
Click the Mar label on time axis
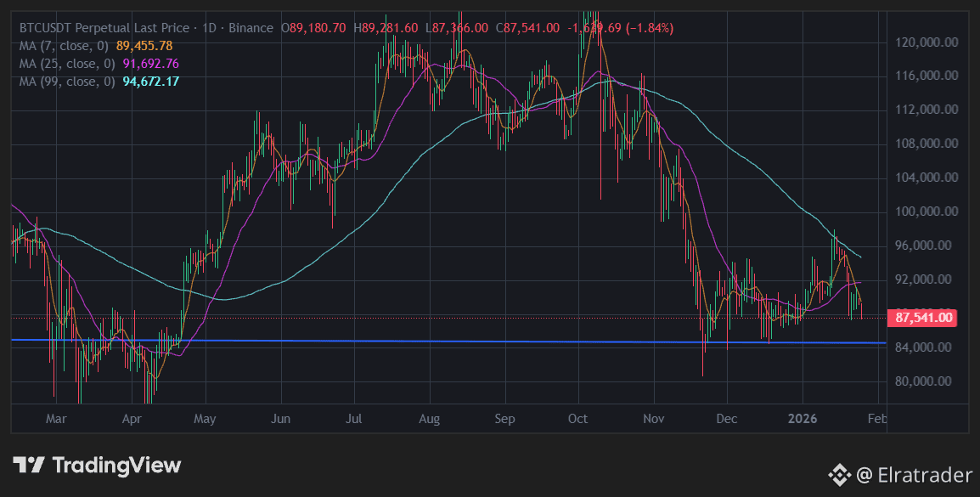[x=56, y=419]
